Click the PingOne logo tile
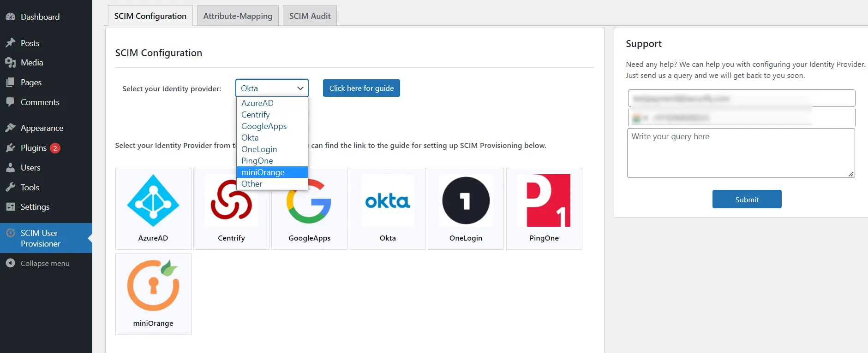The height and width of the screenshot is (353, 868). (544, 209)
